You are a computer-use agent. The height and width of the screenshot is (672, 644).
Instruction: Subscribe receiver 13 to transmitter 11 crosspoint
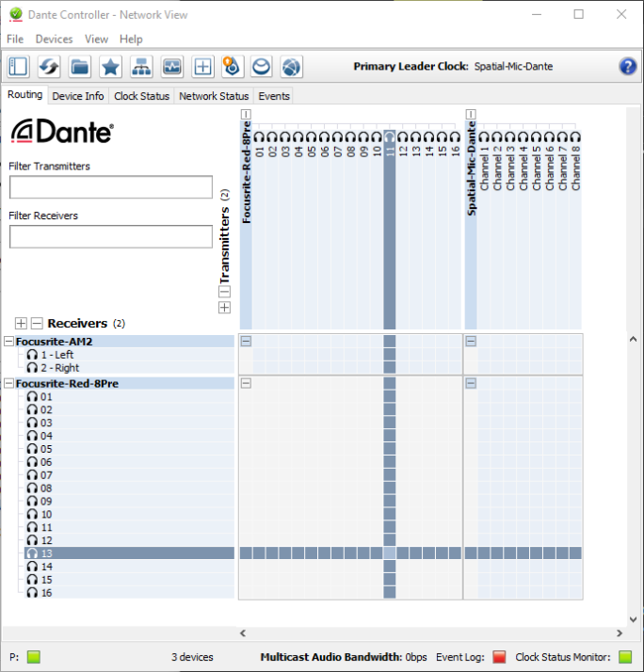[390, 553]
